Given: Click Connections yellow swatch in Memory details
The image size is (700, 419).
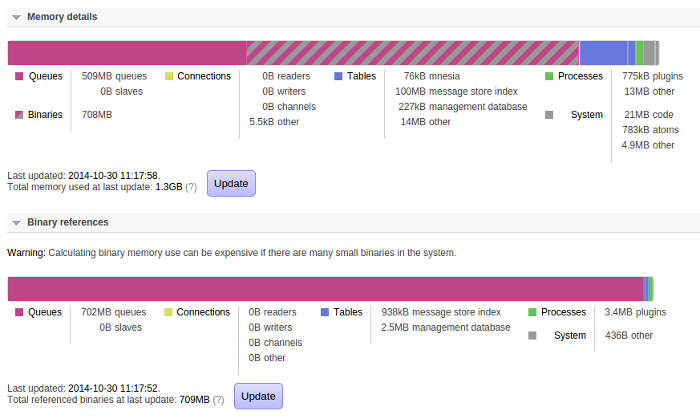Looking at the screenshot, I should pyautogui.click(x=169, y=76).
